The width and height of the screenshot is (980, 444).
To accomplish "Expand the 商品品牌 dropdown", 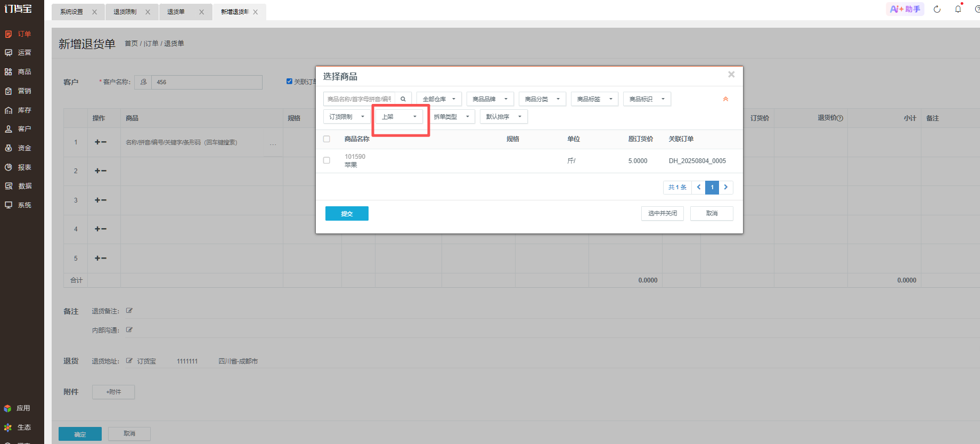I will tap(490, 99).
